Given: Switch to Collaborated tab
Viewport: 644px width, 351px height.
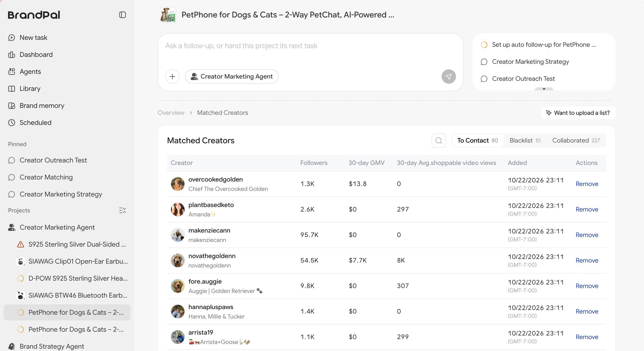Looking at the screenshot, I should [x=576, y=140].
